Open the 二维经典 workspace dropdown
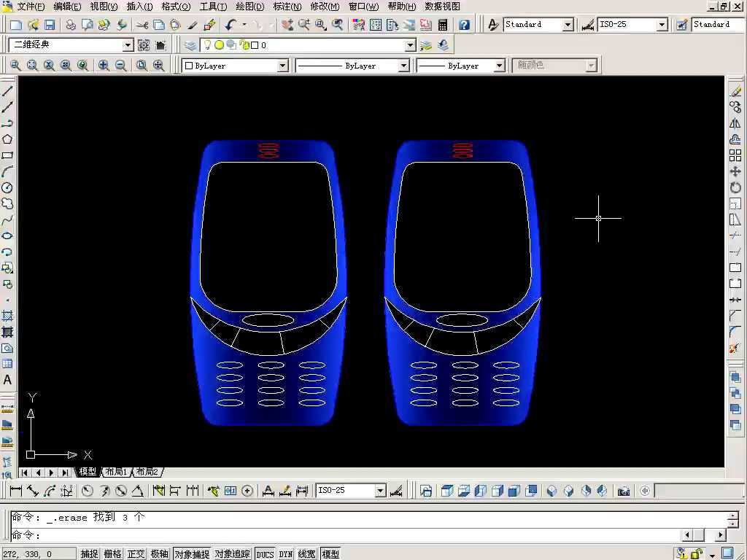This screenshot has height=560, width=747. coord(128,45)
